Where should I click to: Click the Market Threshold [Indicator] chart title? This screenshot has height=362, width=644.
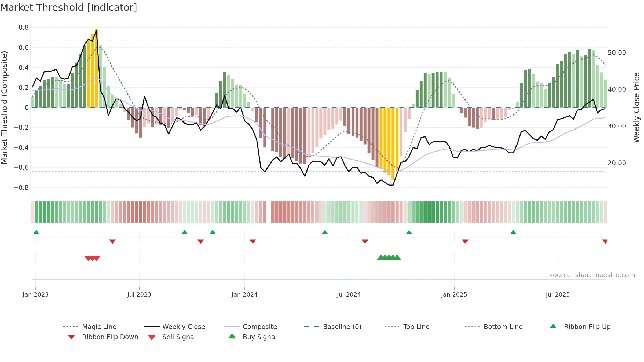[69, 8]
